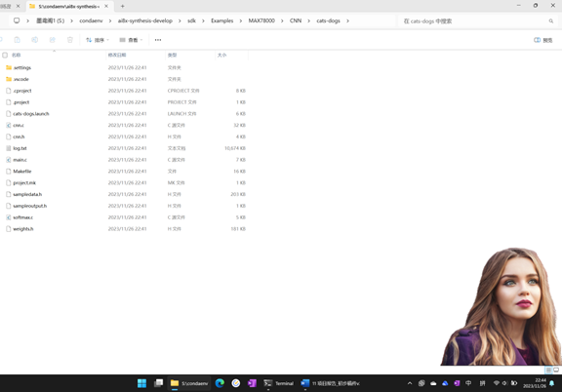Switch input mode via 中 indicator
This screenshot has height=392, width=562.
click(468, 383)
